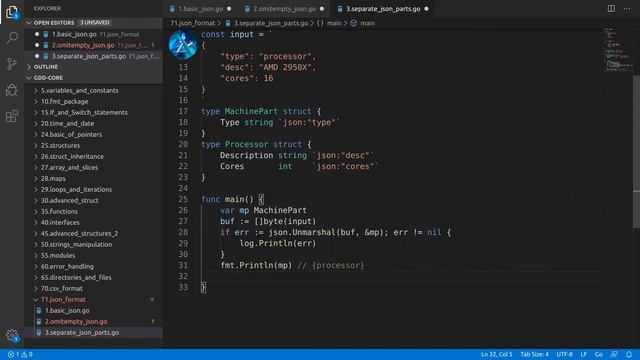
Task: Open the Run and Debug view
Action: (12, 90)
